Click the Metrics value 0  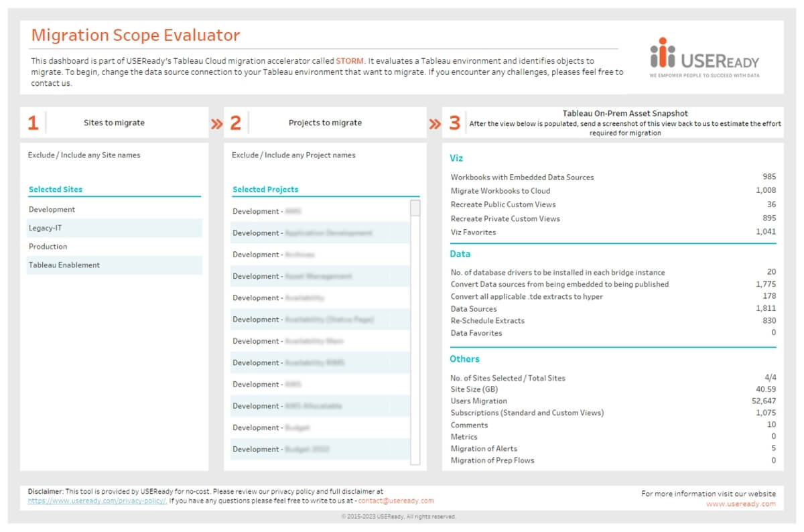774,436
